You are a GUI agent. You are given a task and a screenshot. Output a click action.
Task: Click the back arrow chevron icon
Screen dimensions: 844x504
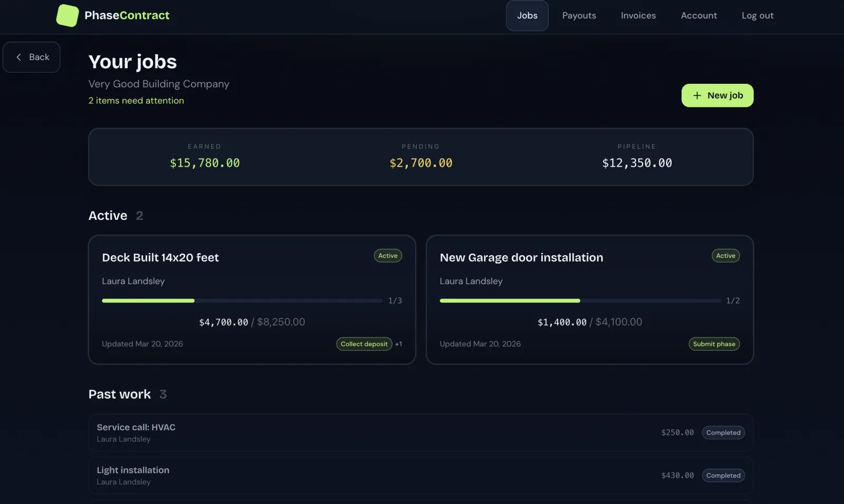tap(19, 57)
